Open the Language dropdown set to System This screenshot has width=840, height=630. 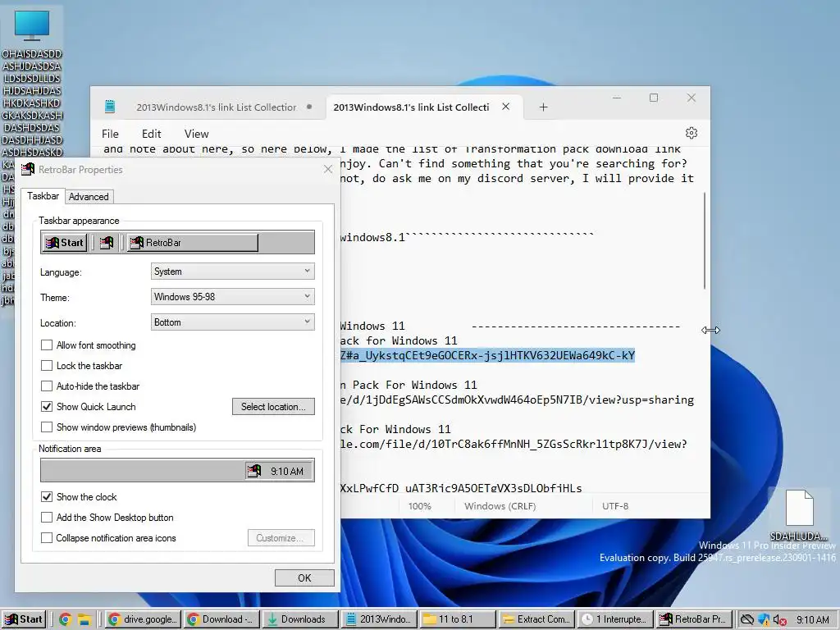coord(232,272)
